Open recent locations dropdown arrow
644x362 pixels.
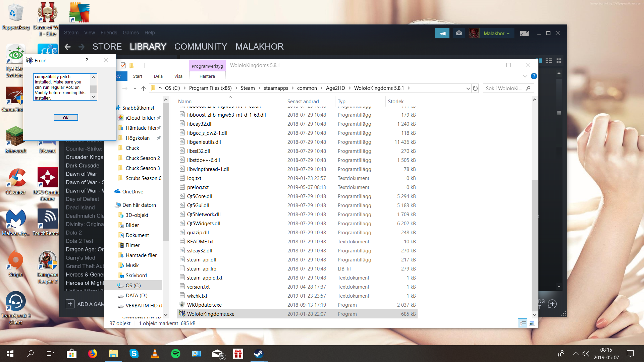135,88
